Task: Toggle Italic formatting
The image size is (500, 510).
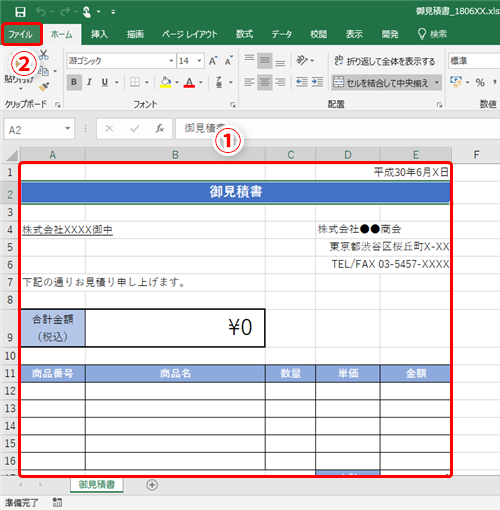Action: (x=89, y=82)
